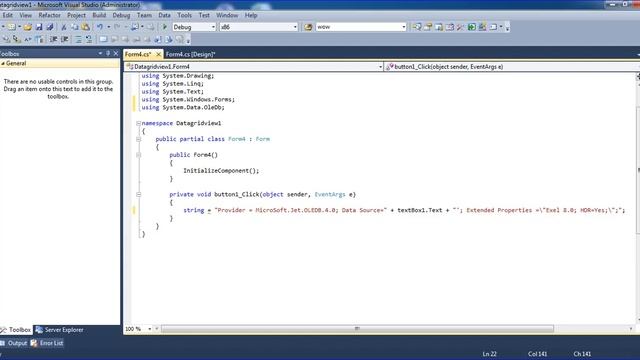The image size is (640, 360).
Task: Select the Toolbox bottom tab
Action: pos(16,330)
